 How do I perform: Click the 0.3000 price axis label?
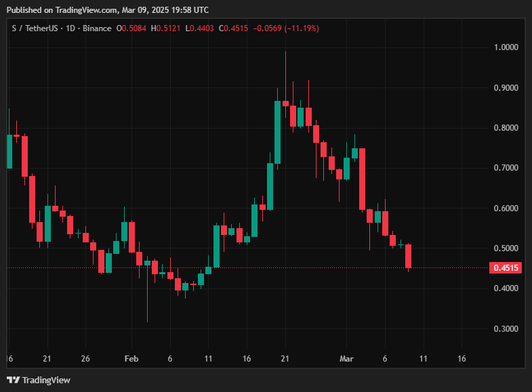(x=506, y=329)
